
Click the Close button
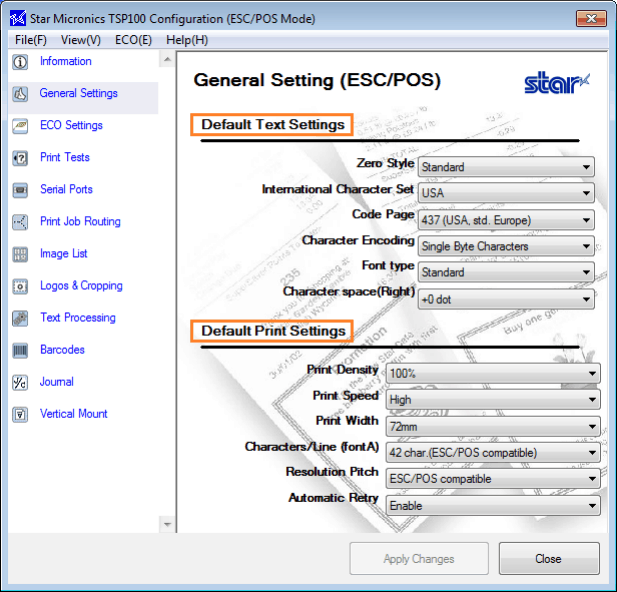pyautogui.click(x=548, y=559)
